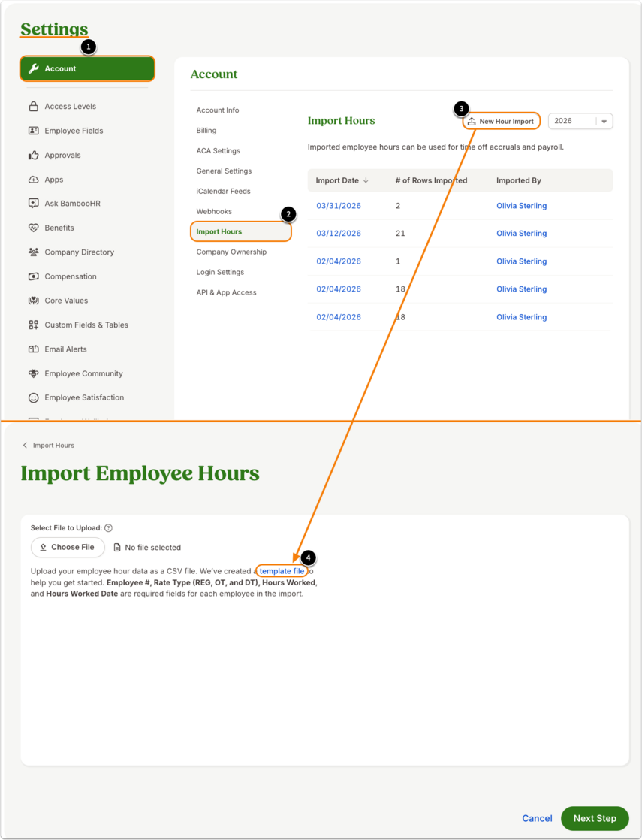This screenshot has height=840, width=642.
Task: Open the 03/31/2026 import
Action: 339,206
